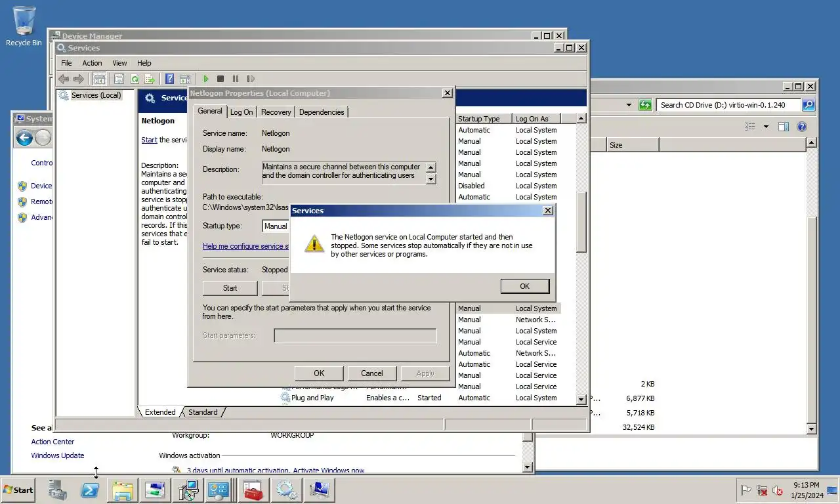Open Windows Explorer folder icon on taskbar

pyautogui.click(x=123, y=490)
